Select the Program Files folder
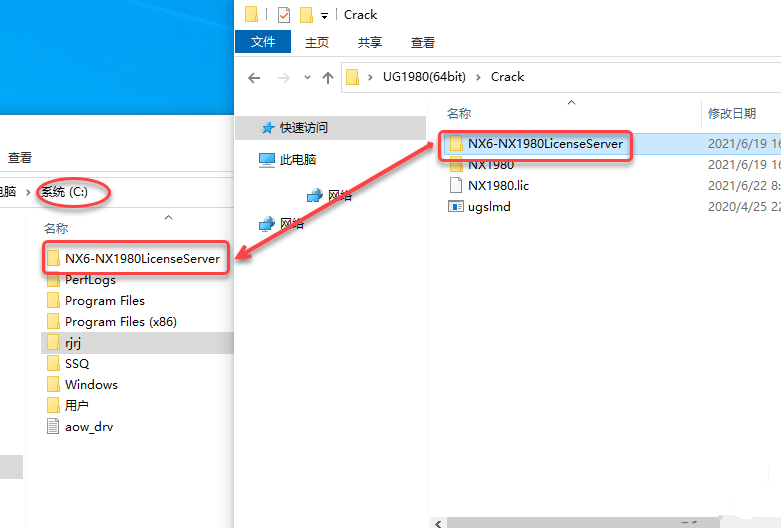781x528 pixels. [105, 301]
